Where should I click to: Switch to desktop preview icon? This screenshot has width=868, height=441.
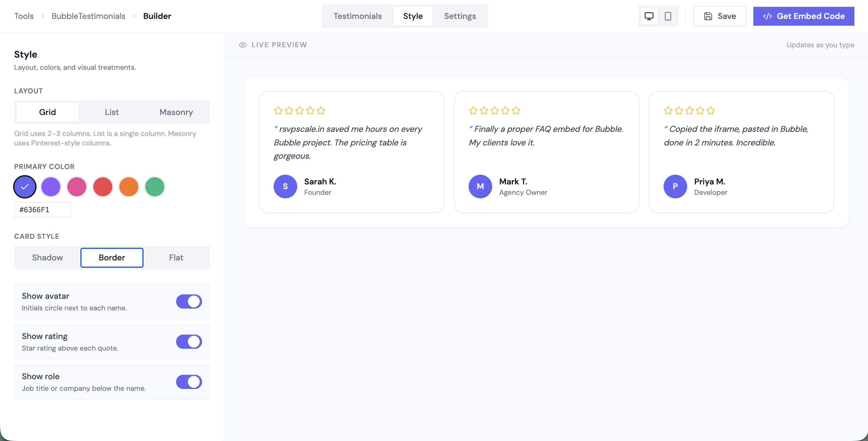click(x=649, y=16)
